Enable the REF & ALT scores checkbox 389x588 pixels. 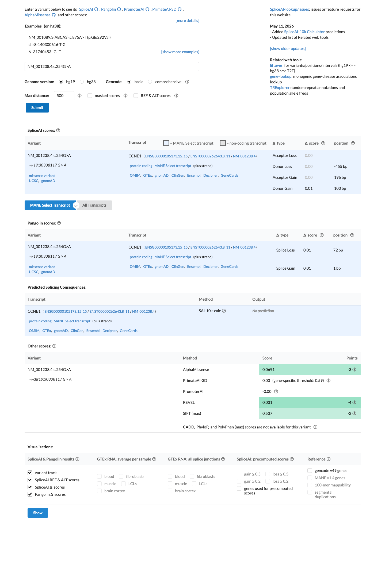click(x=136, y=96)
